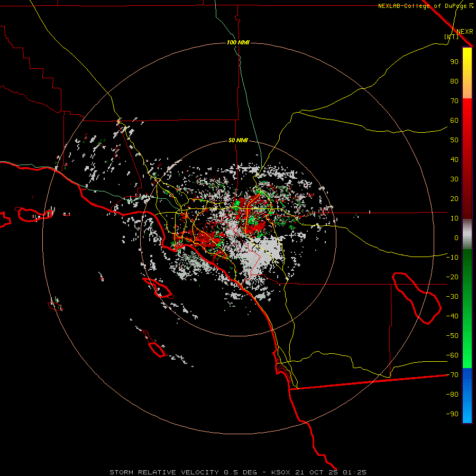Image resolution: width=476 pixels, height=476 pixels.
Task: Click the -20 value on the velocity scale
Action: coord(452,277)
